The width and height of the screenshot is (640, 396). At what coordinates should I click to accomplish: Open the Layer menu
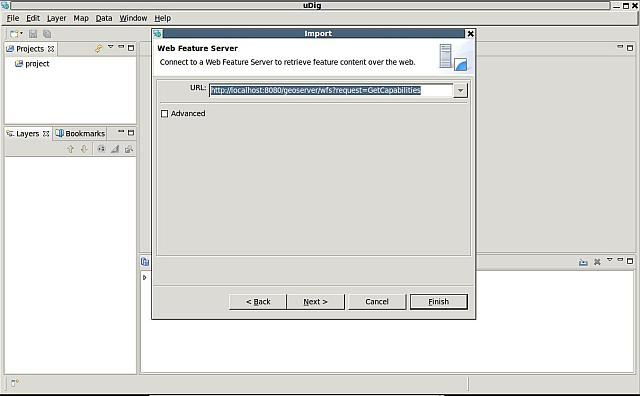click(x=56, y=18)
